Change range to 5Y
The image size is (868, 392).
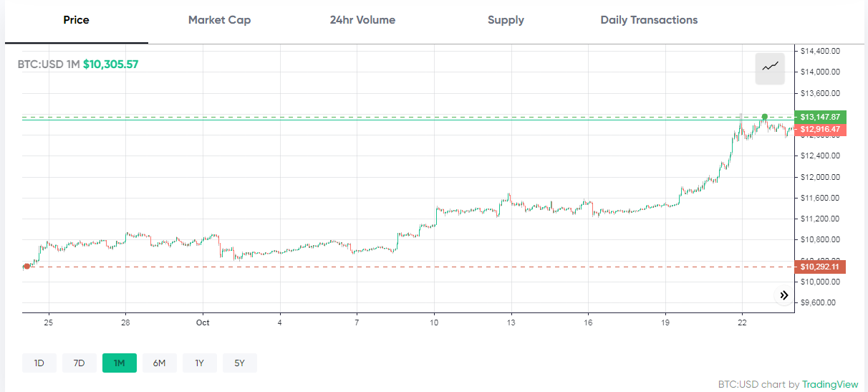coord(239,363)
